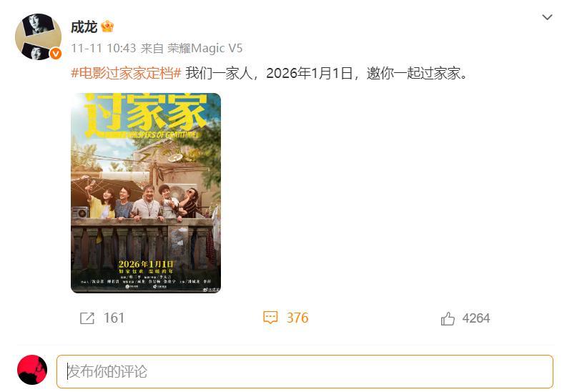Click the 2026年1月1日 date on poster
Viewport: 562px width, 392px height.
pos(146,265)
